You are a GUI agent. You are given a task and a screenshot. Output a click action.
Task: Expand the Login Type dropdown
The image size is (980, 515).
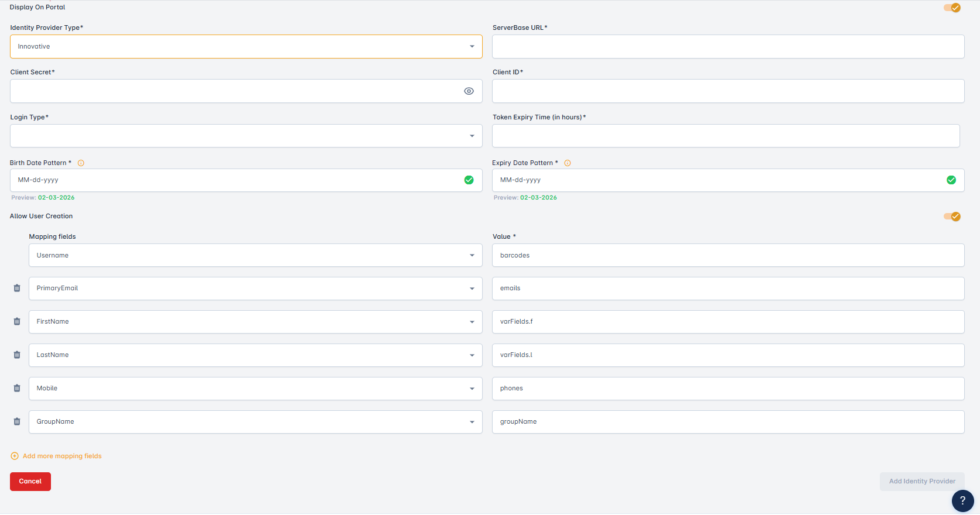[x=246, y=136]
